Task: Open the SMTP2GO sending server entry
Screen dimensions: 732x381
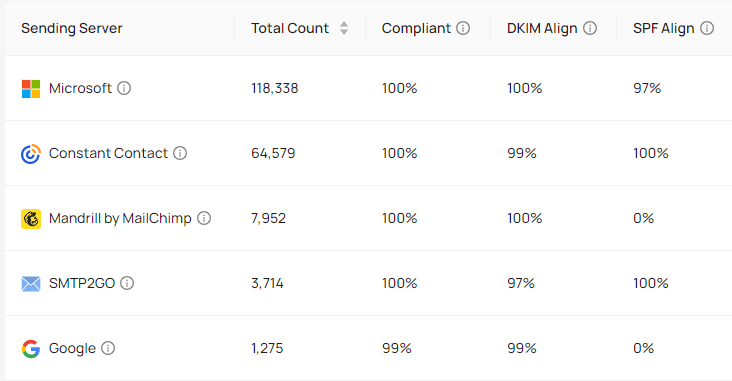Action: click(82, 283)
